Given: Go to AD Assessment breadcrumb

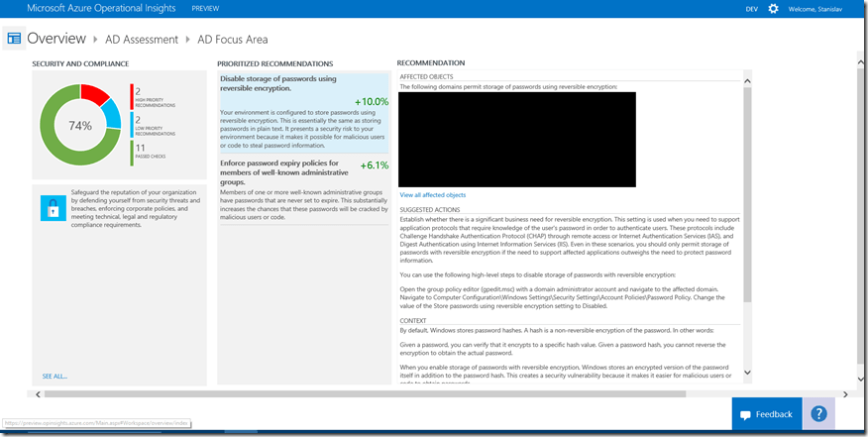Looking at the screenshot, I should pos(141,40).
